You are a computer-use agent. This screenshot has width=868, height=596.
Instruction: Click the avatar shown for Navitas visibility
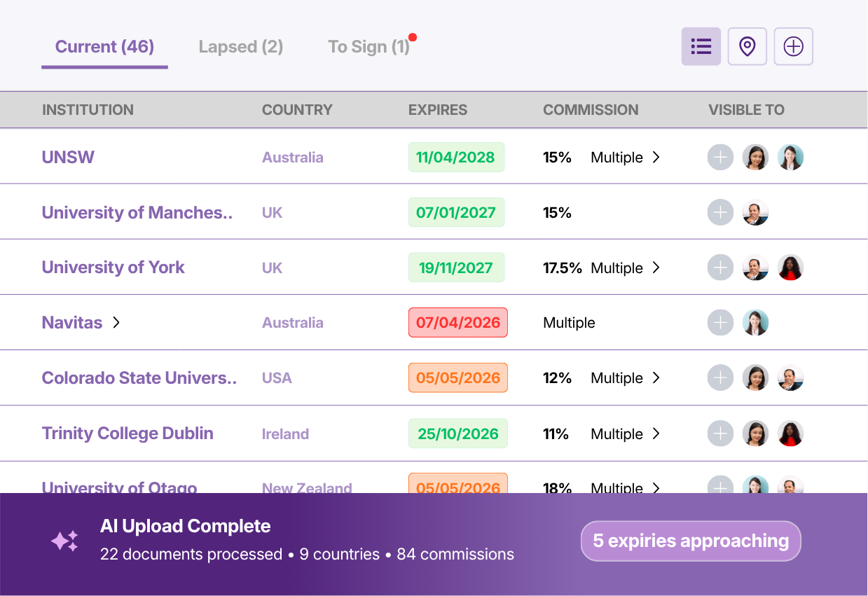(755, 322)
